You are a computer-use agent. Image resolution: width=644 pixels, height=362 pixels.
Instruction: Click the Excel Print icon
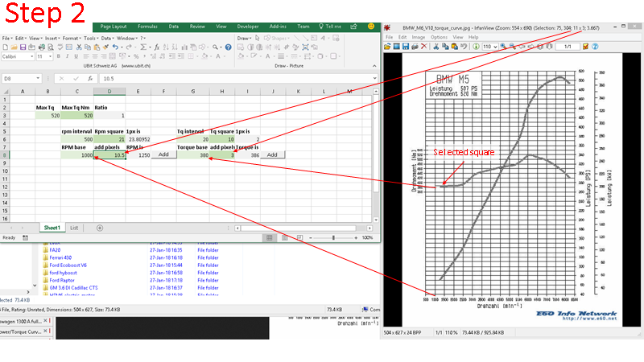coord(42,47)
